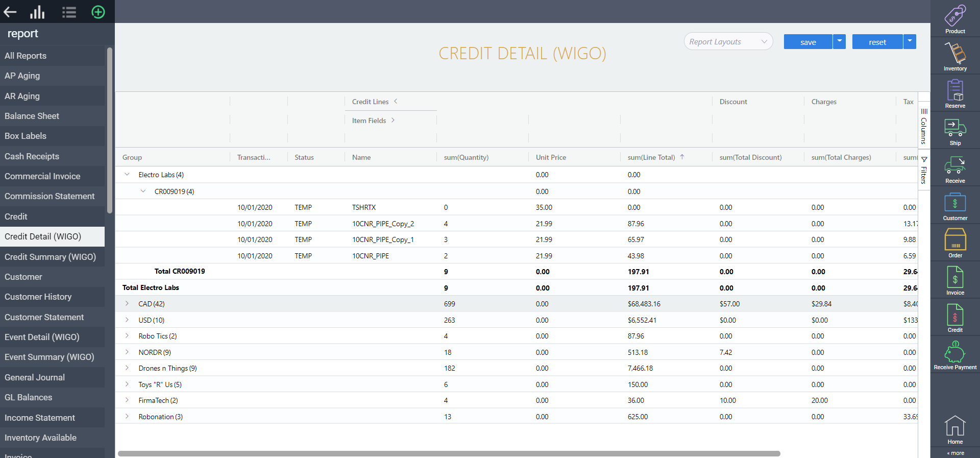This screenshot has width=980, height=458.
Task: Expand the CAD (42) group row
Action: [127, 304]
